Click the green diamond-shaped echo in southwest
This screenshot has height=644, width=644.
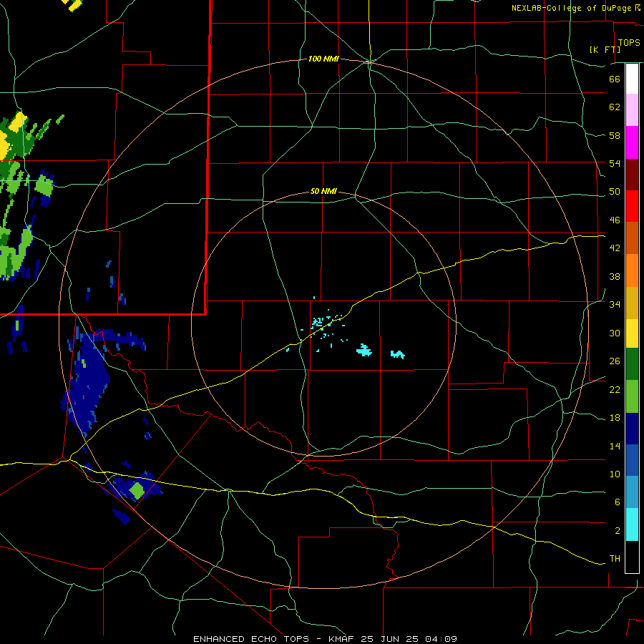[x=137, y=490]
